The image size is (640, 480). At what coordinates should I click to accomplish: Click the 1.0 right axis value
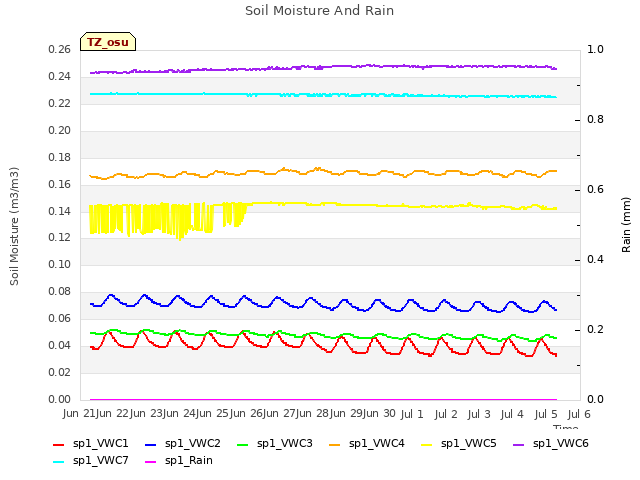(x=595, y=49)
